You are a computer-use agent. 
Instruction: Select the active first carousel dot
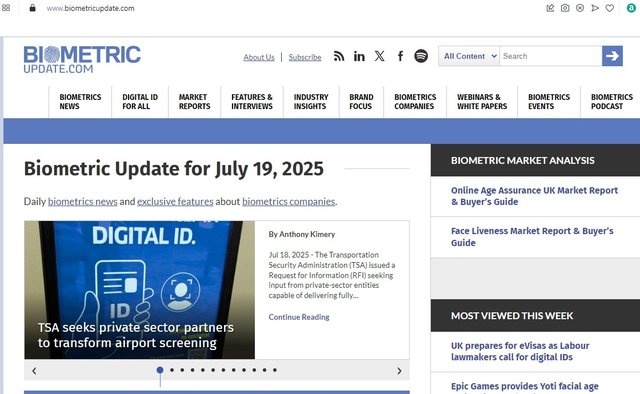pyautogui.click(x=160, y=370)
